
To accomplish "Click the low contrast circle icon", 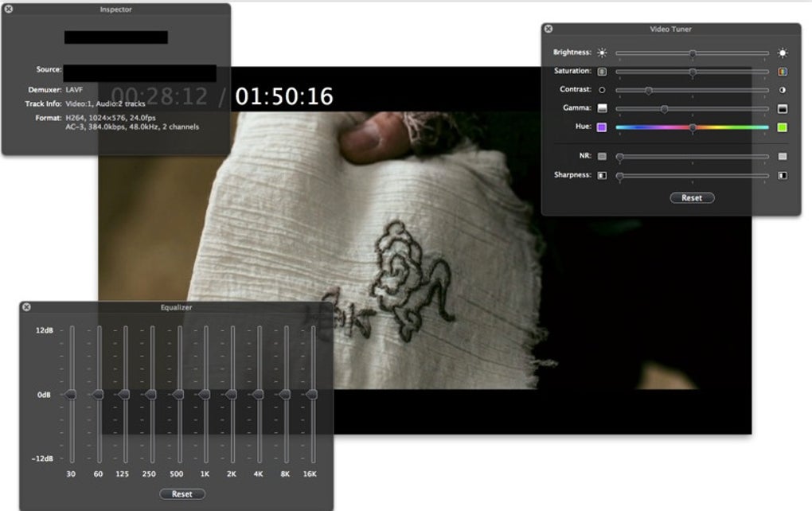I will pos(602,90).
